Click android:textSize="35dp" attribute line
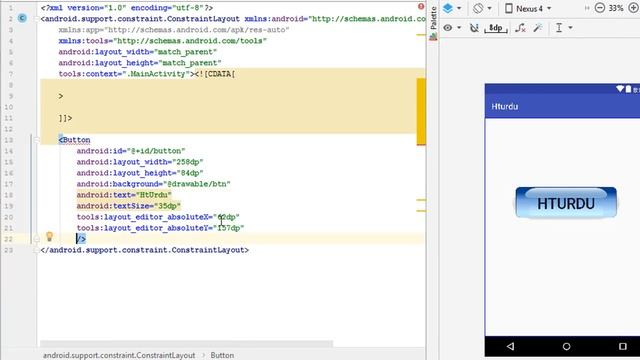Viewport: 640px width, 360px height. (x=129, y=206)
